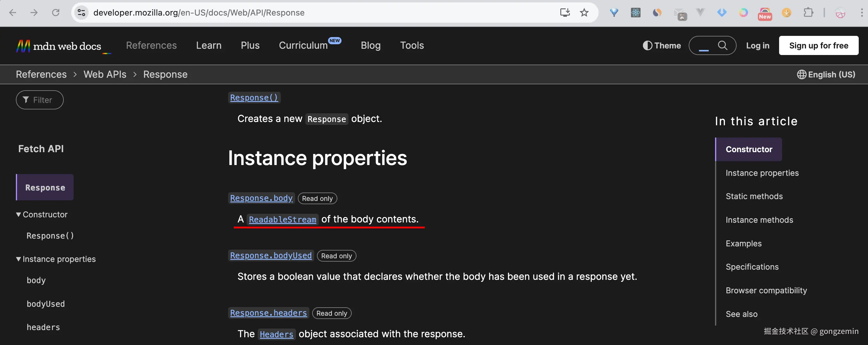The image size is (868, 345).
Task: Open the English (US) language selector
Action: point(826,74)
